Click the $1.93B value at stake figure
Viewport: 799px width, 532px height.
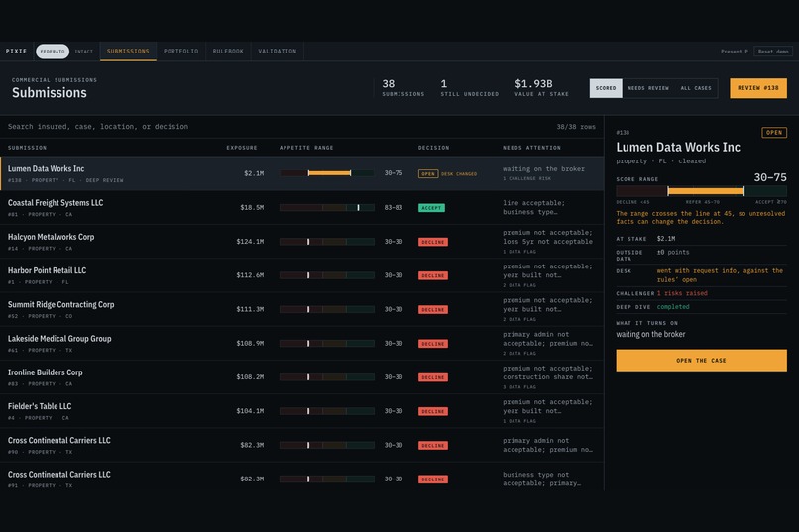click(x=533, y=84)
